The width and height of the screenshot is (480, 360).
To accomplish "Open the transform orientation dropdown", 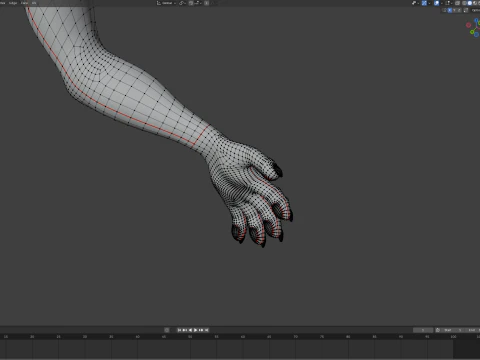I will (166, 3).
